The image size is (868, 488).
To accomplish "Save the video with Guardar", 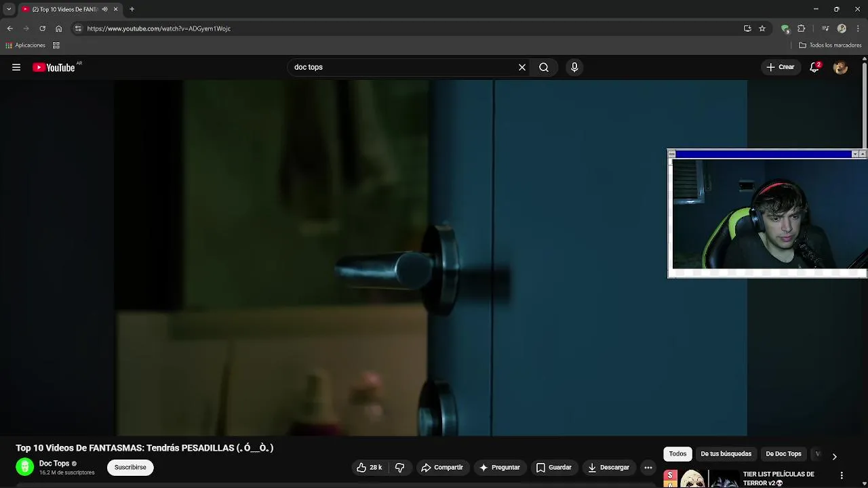I will (554, 467).
